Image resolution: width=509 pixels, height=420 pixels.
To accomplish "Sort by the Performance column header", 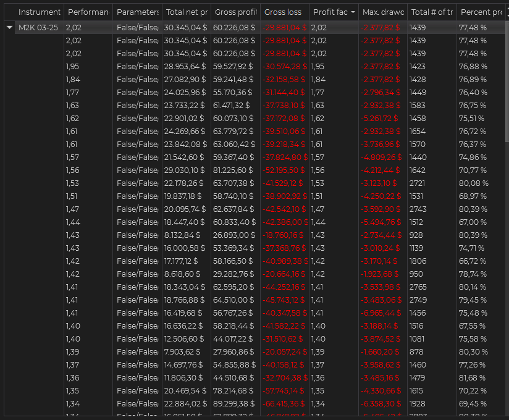I will coord(88,12).
